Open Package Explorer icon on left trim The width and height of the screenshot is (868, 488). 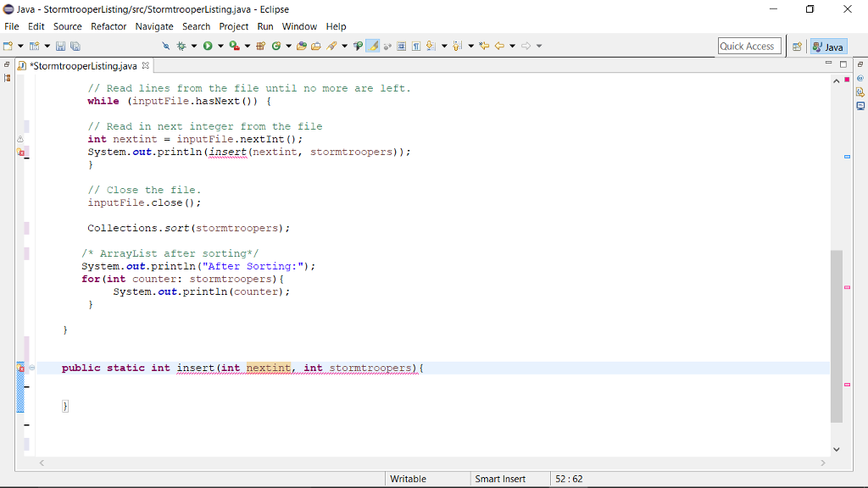click(x=7, y=78)
